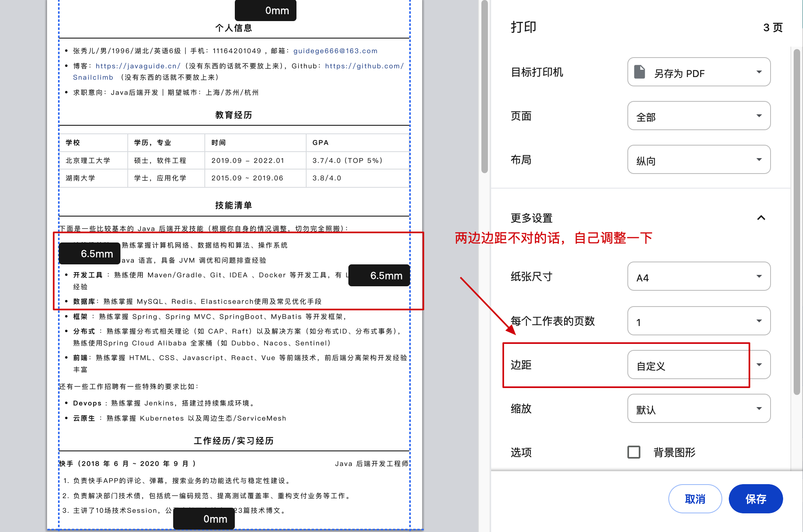Open the 纸张尺寸 A4 dropdown

[x=698, y=277]
